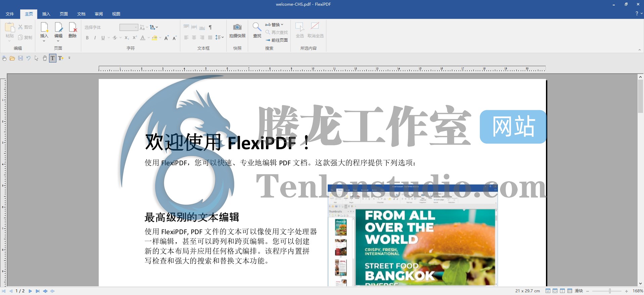Switch to the 页面 ribbon tab
Image resolution: width=644 pixels, height=295 pixels.
pyautogui.click(x=64, y=14)
